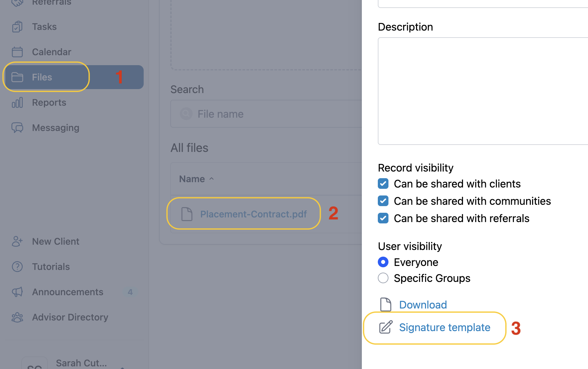The image size is (588, 369).
Task: Uncheck Can be shared with clients
Action: (383, 184)
